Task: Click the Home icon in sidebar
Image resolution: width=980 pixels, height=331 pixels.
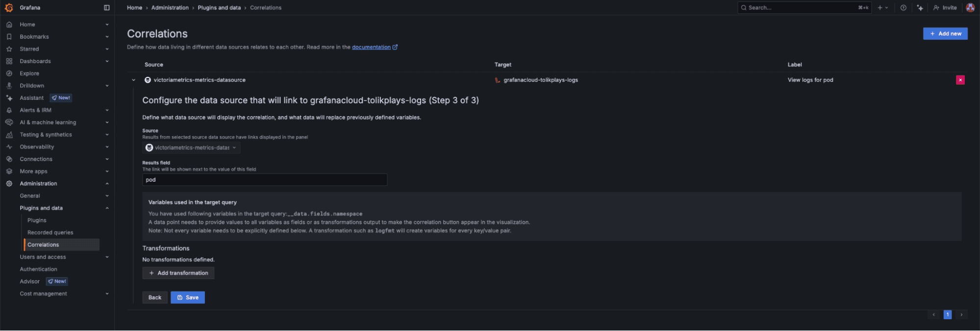Action: click(x=9, y=24)
